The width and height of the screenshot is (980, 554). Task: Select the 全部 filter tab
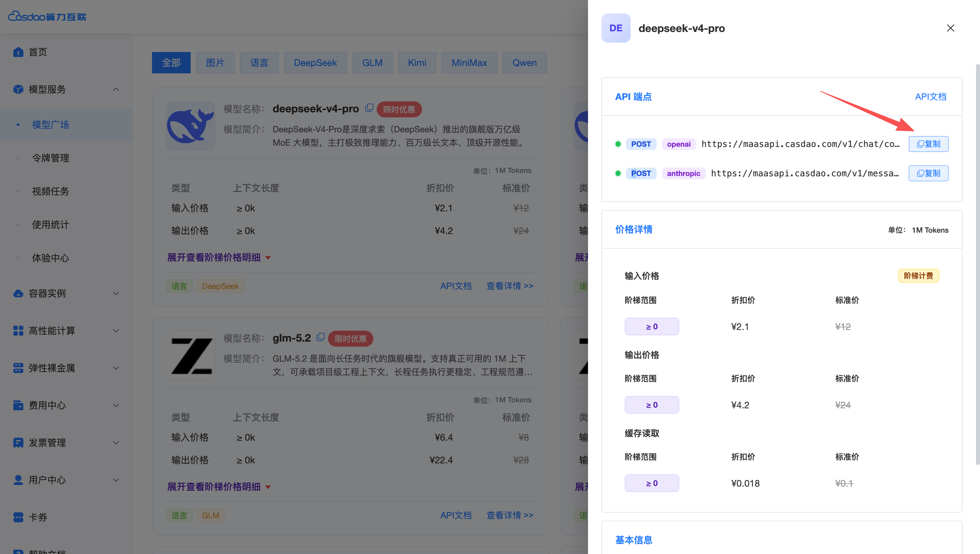pyautogui.click(x=171, y=63)
